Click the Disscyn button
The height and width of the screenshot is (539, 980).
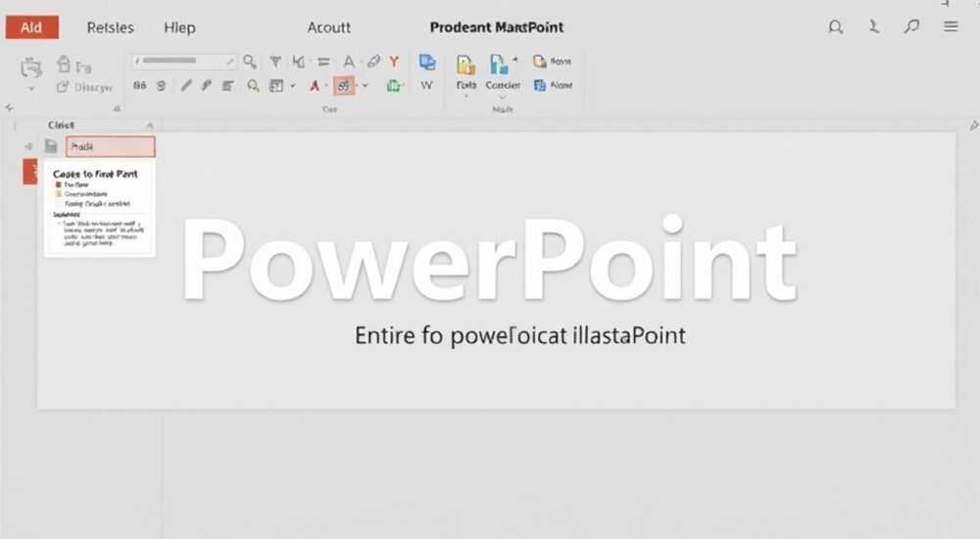pyautogui.click(x=84, y=87)
